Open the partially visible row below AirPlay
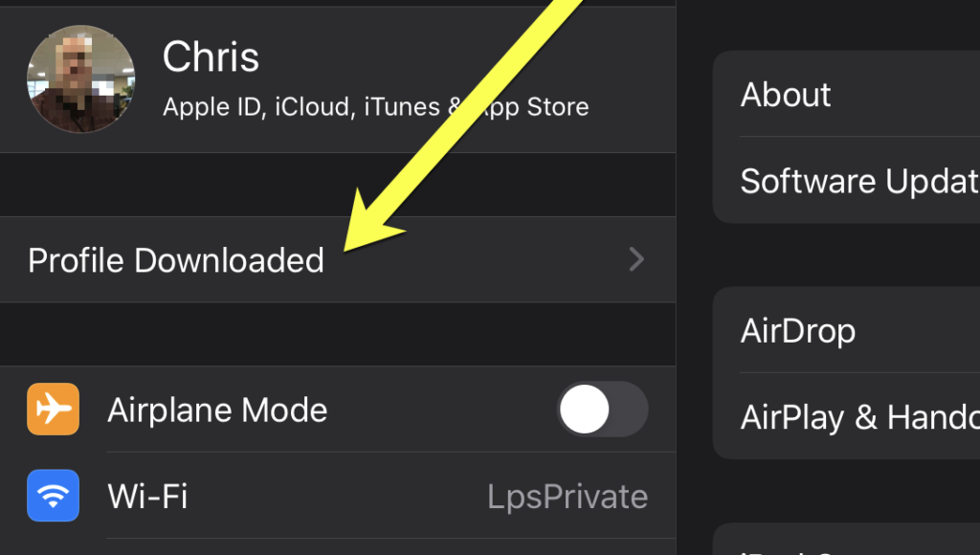Screen dimensions: 980x555 point(846,542)
